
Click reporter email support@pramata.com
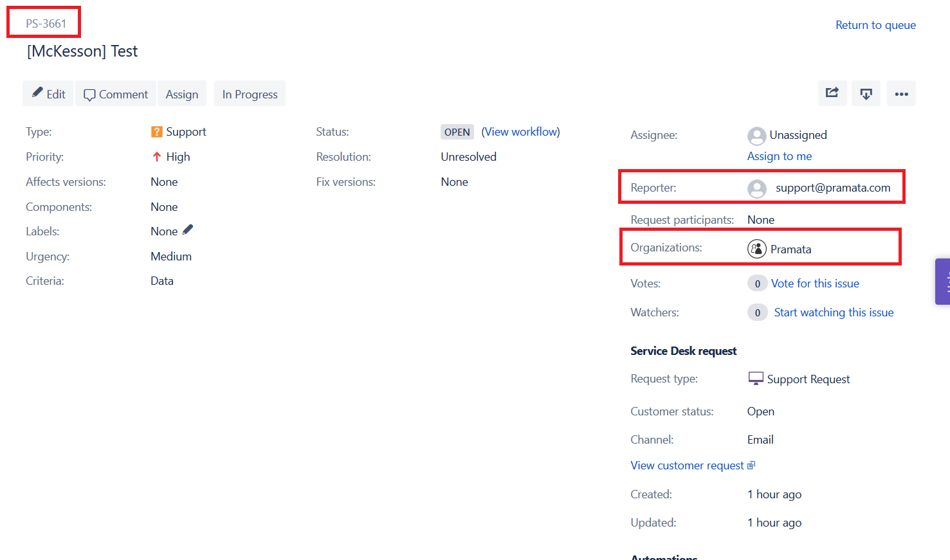[833, 188]
